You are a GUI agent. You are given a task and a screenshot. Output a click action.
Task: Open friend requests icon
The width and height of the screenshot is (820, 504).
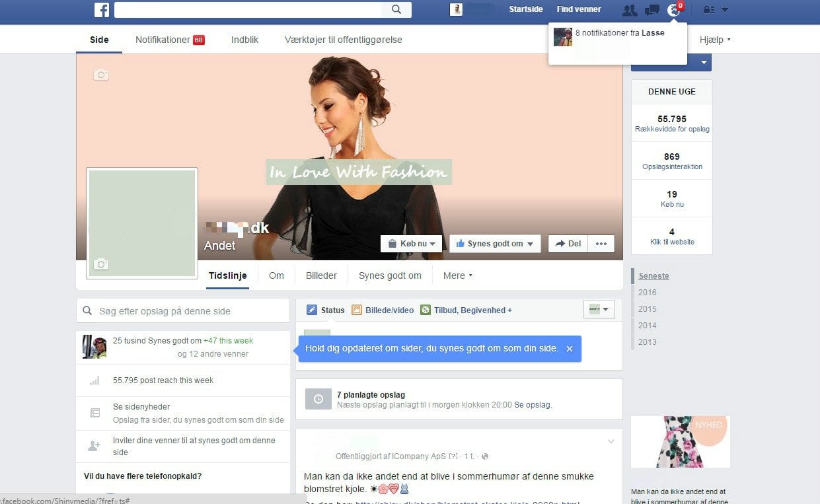click(630, 10)
